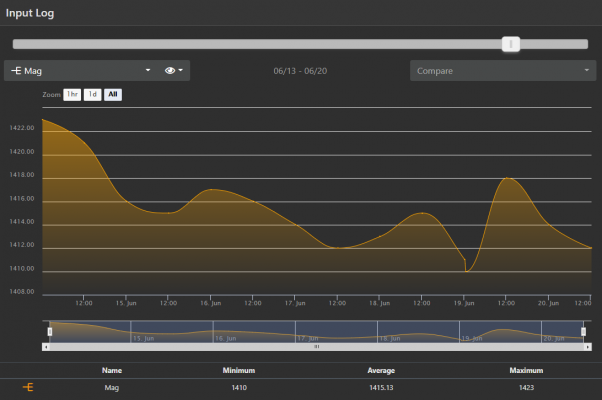Click the input icon beside Mag selector

click(16, 71)
